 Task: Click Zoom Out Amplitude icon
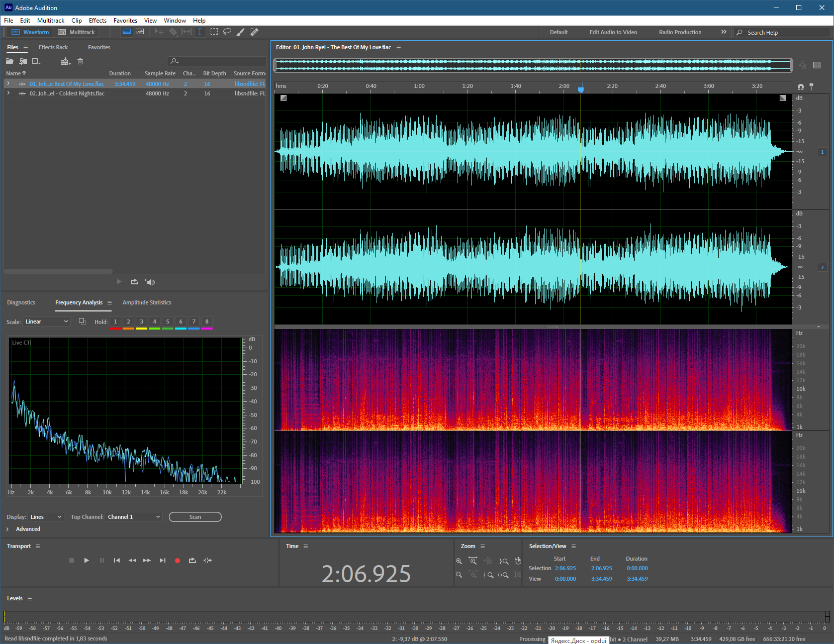(458, 575)
